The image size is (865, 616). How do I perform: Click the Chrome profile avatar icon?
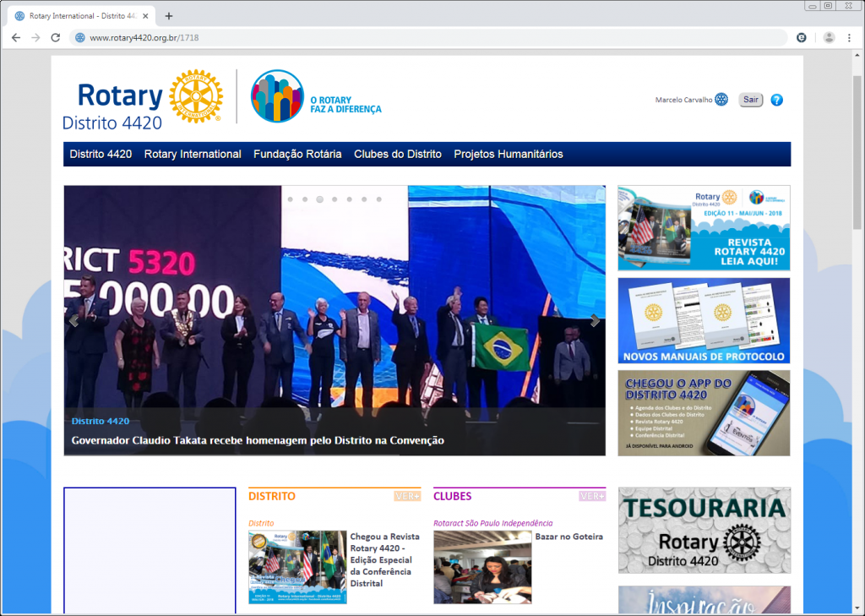829,37
